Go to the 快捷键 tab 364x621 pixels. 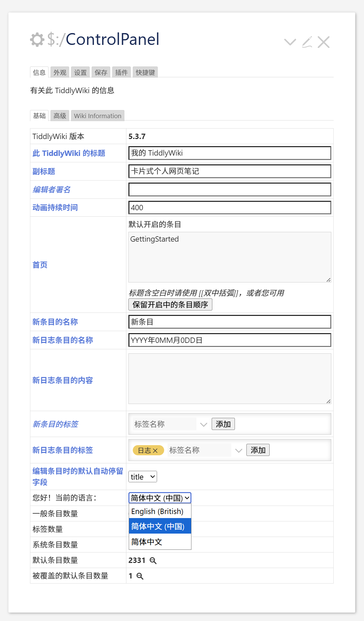[145, 72]
